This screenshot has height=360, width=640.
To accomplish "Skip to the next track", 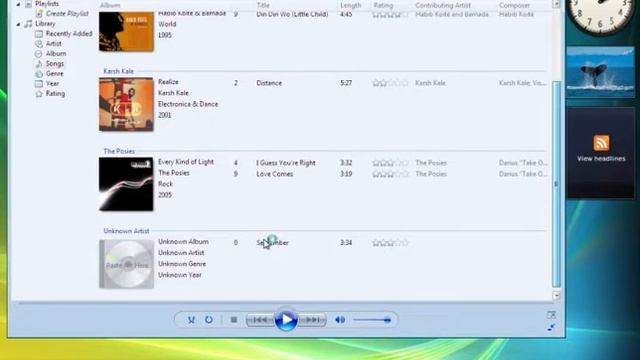I will click(x=312, y=320).
